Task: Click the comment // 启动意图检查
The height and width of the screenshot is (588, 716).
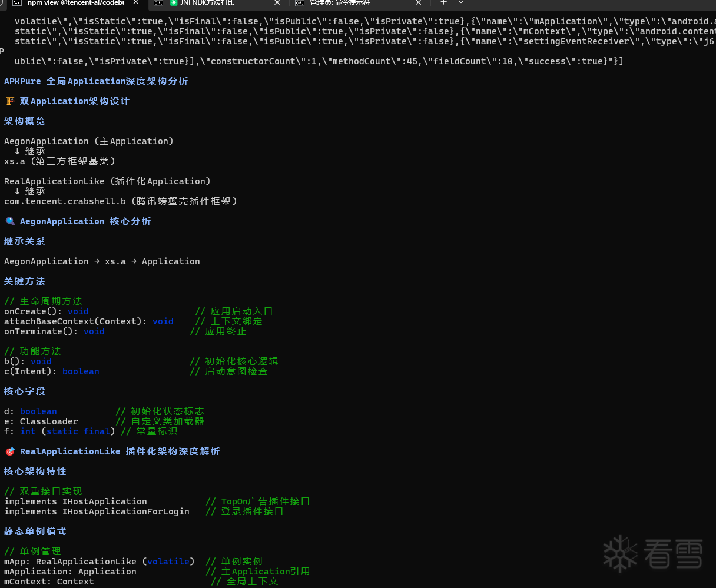Action: click(228, 371)
